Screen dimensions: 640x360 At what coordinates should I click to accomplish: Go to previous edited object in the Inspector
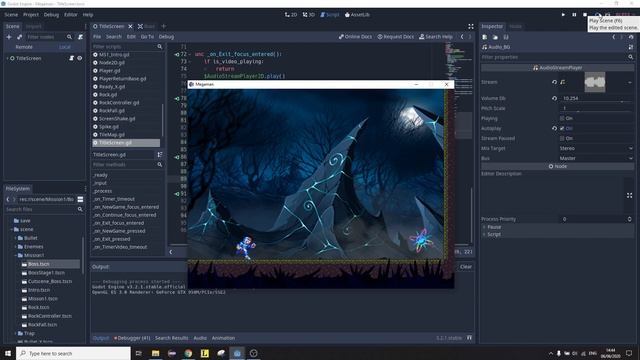(x=613, y=37)
